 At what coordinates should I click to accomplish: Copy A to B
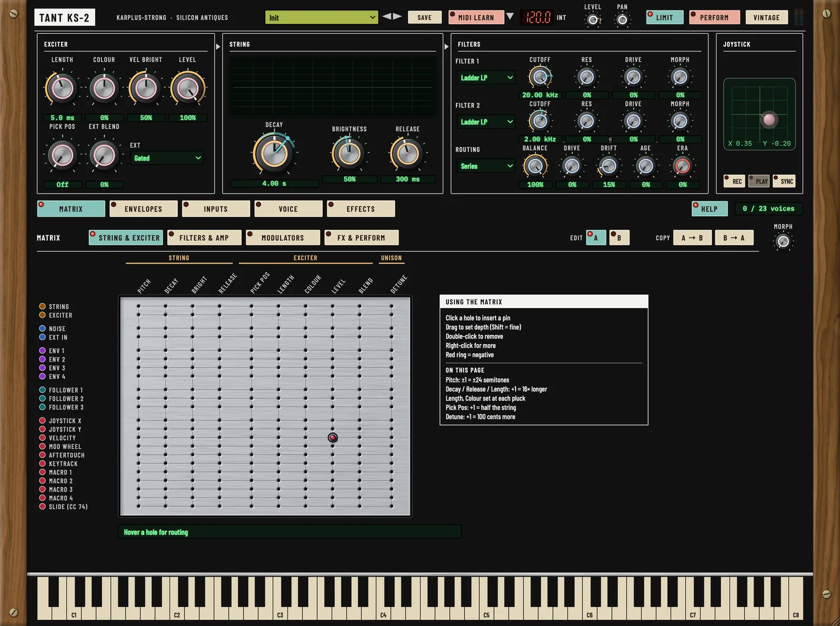(x=692, y=238)
